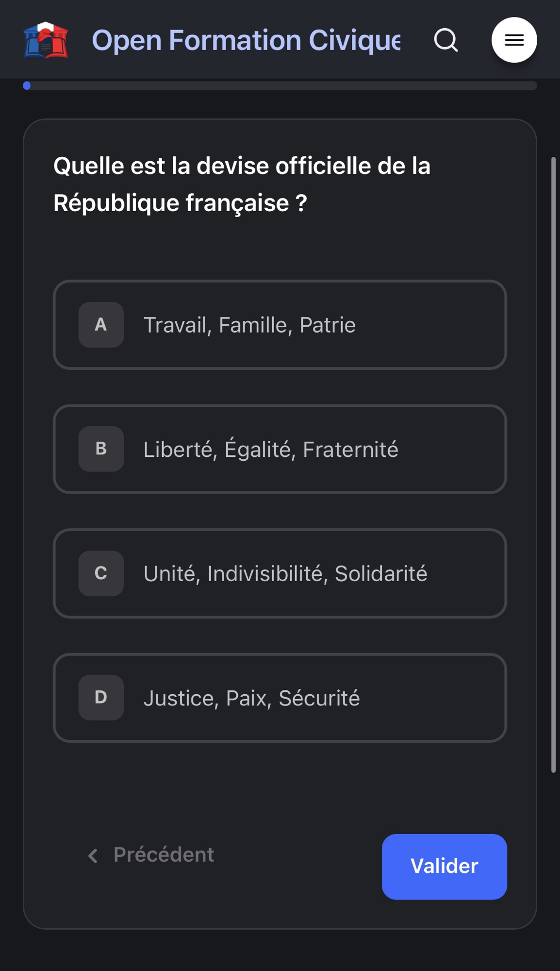Click the letter C badge
This screenshot has height=971, width=560.
point(101,573)
